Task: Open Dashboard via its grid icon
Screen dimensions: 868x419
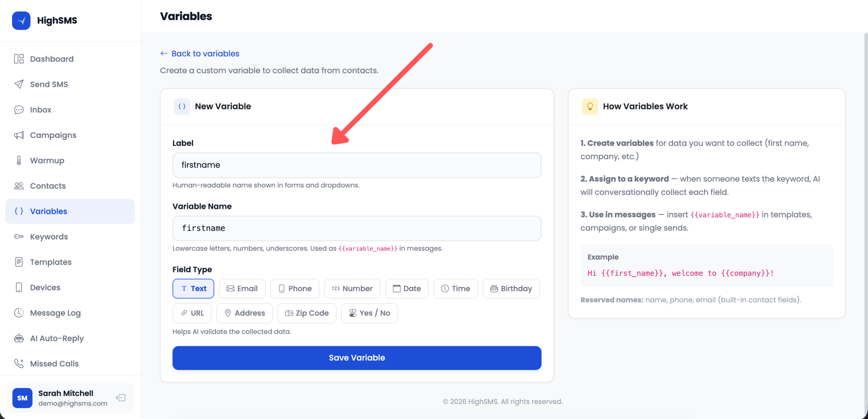Action: coord(19,59)
